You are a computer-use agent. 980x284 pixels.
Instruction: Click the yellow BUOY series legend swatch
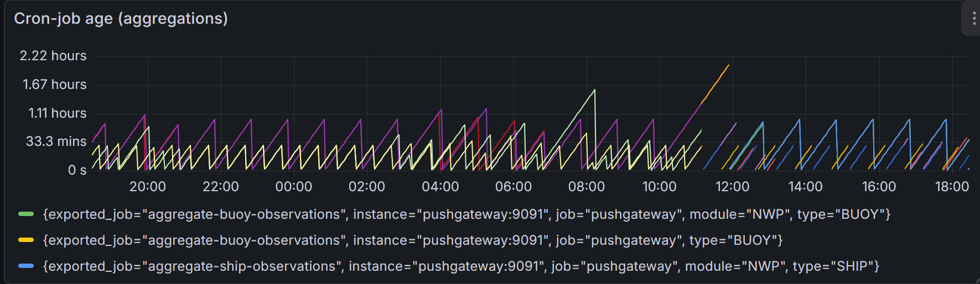click(x=26, y=240)
